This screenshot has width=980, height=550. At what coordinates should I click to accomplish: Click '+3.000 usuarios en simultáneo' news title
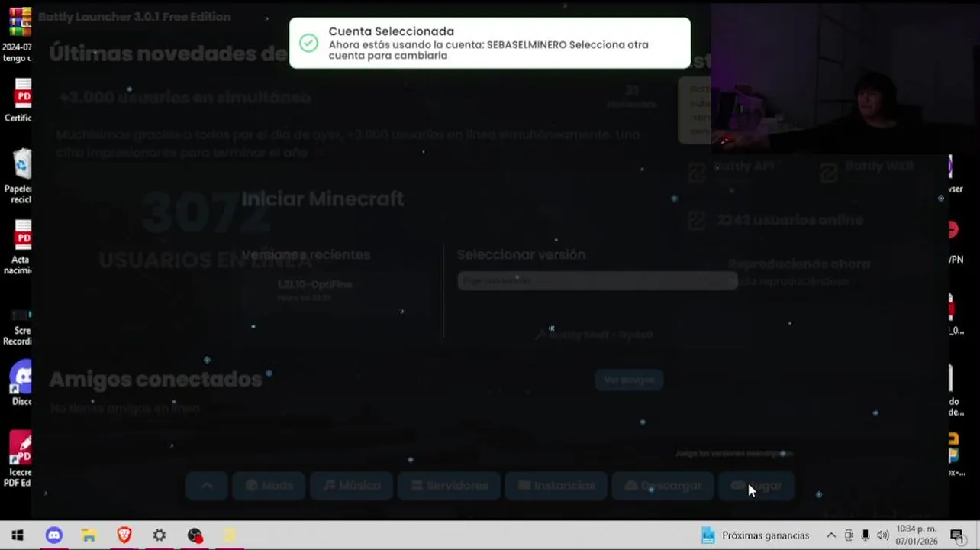pos(185,98)
